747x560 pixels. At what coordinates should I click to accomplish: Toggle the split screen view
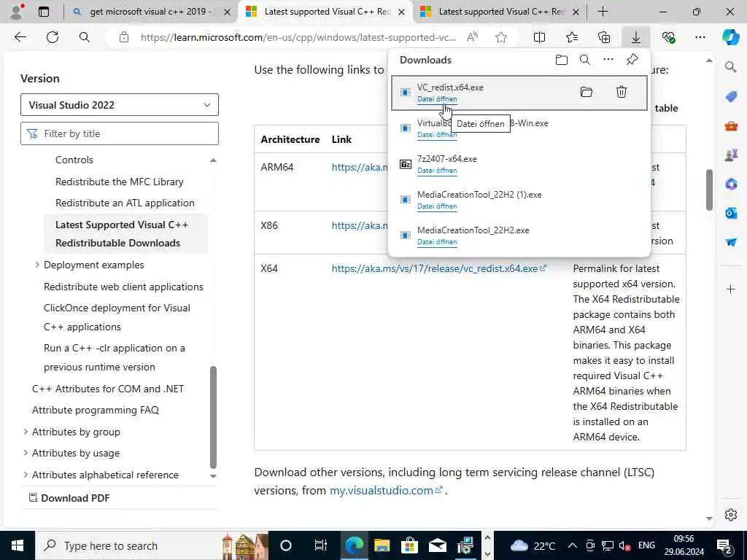click(x=539, y=37)
